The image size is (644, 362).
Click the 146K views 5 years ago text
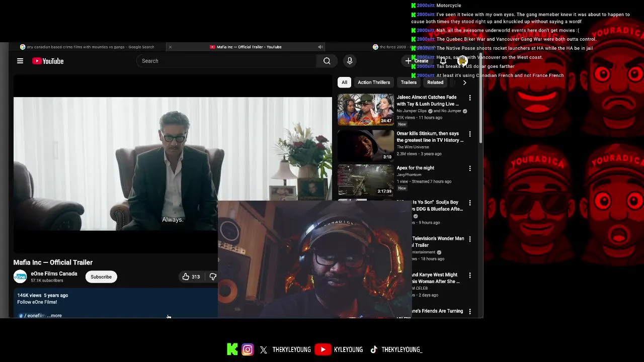42,295
